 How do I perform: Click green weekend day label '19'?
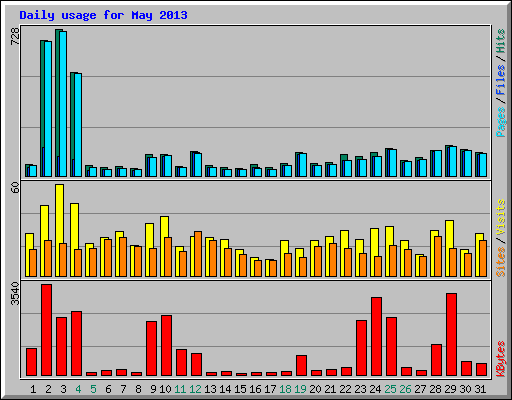[x=300, y=389]
